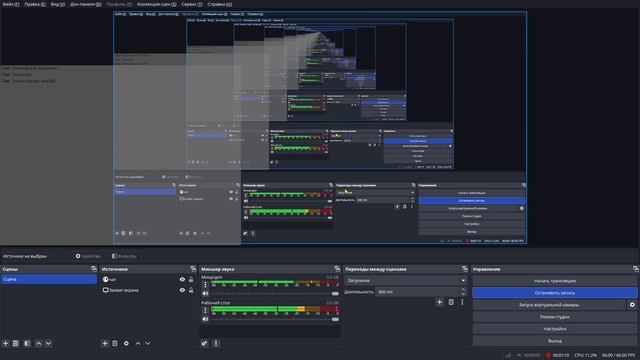Click the Studio Mode button

click(x=555, y=317)
